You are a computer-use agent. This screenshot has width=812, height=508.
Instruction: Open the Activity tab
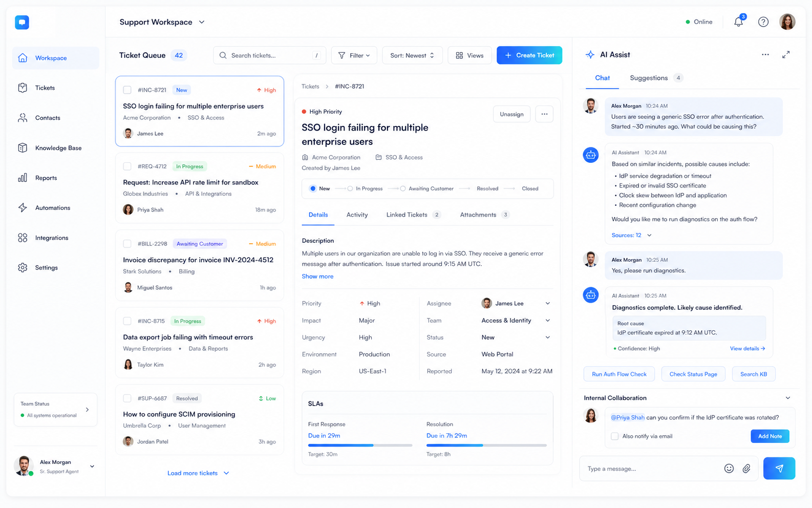pyautogui.click(x=357, y=215)
